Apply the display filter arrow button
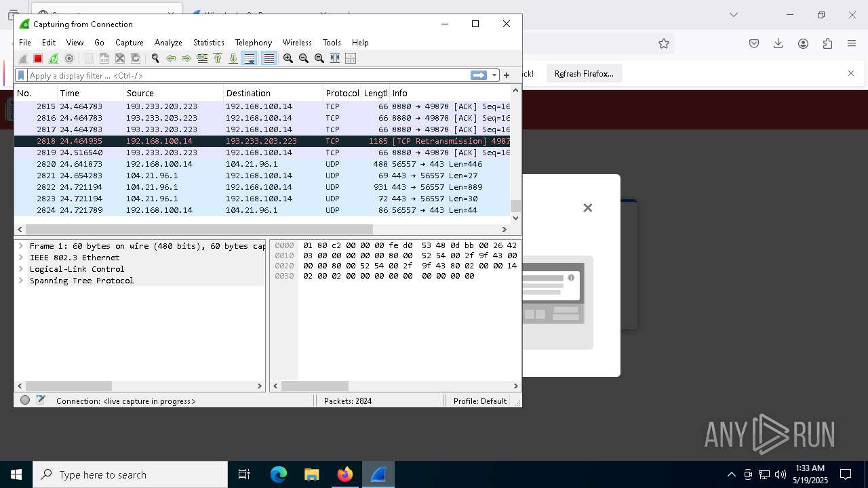Screen dimensions: 868x488 click(x=479, y=75)
